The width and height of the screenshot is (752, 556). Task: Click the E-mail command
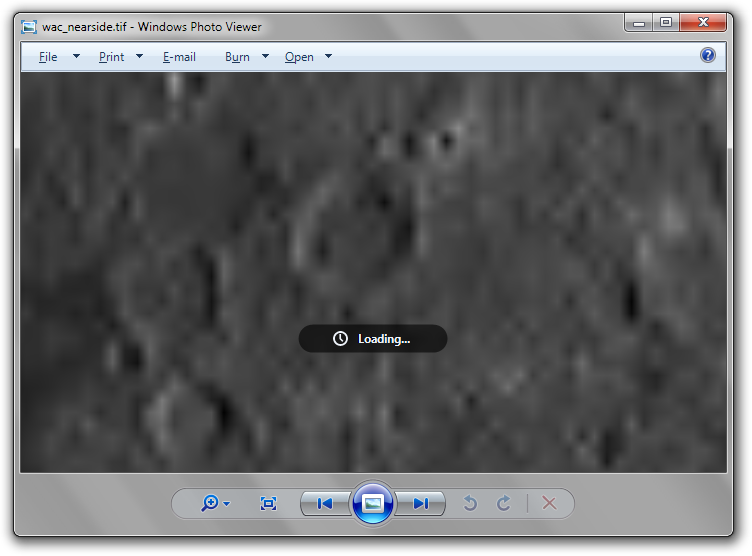(179, 57)
